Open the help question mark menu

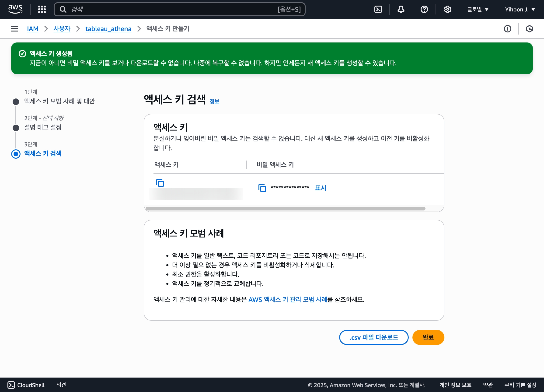click(x=424, y=9)
